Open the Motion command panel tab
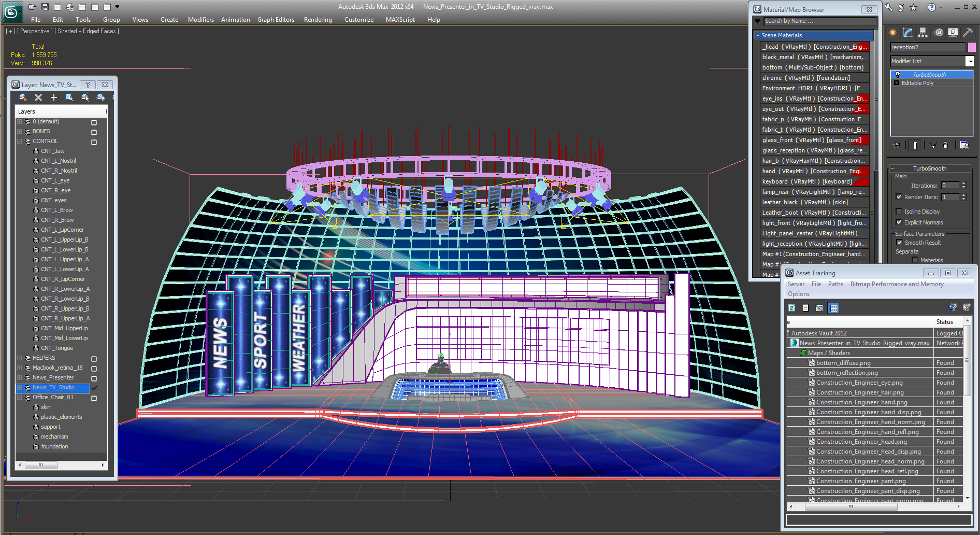This screenshot has width=980, height=535. point(939,33)
